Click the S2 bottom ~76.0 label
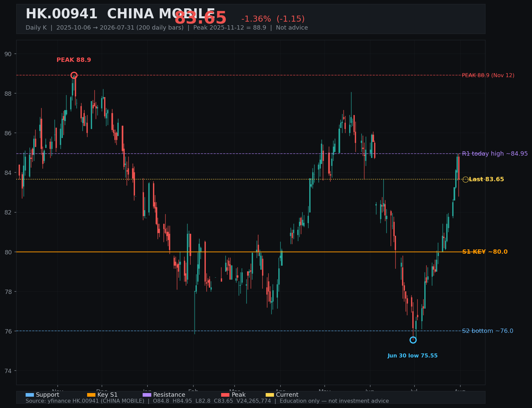 coord(487,331)
